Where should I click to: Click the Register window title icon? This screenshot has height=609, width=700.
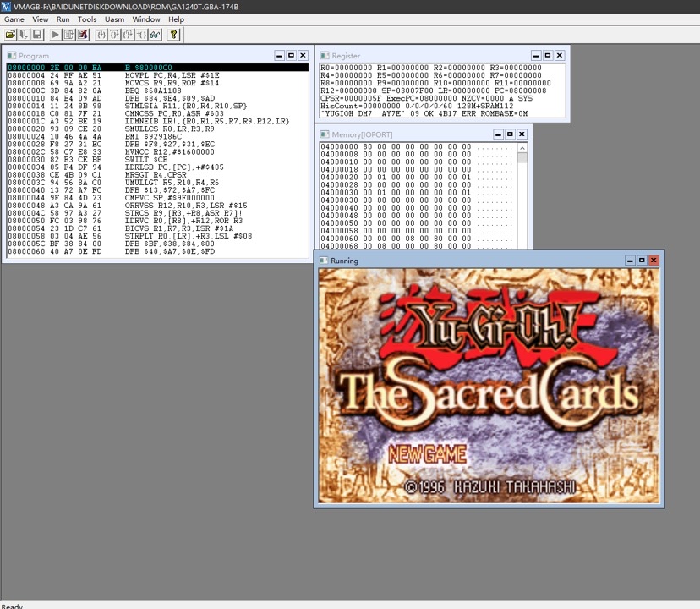coord(325,56)
